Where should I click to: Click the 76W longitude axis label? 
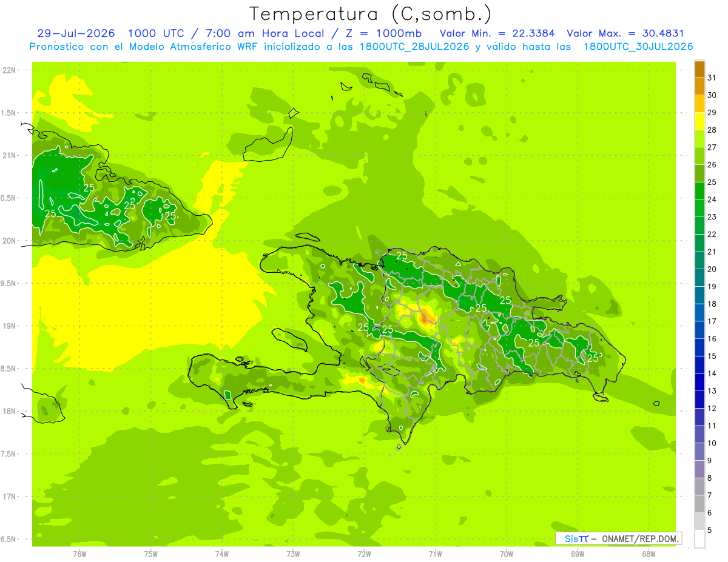[79, 554]
